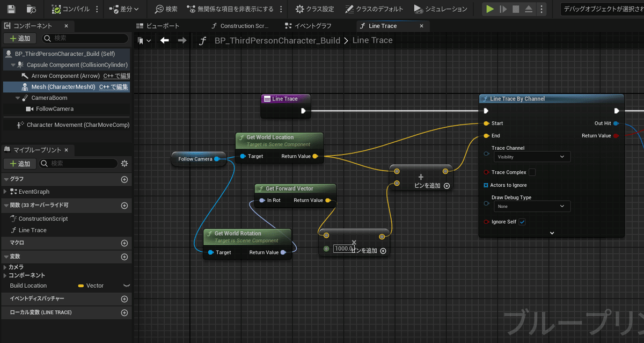Start シミュレーション simulation
This screenshot has width=644, height=343.
[x=440, y=9]
